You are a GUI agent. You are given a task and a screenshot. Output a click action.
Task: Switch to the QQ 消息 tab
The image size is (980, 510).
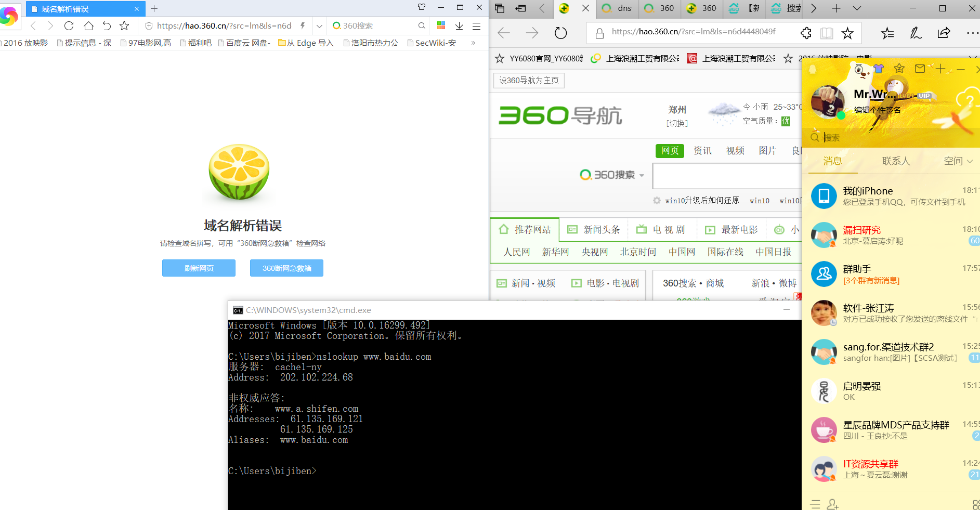[832, 161]
